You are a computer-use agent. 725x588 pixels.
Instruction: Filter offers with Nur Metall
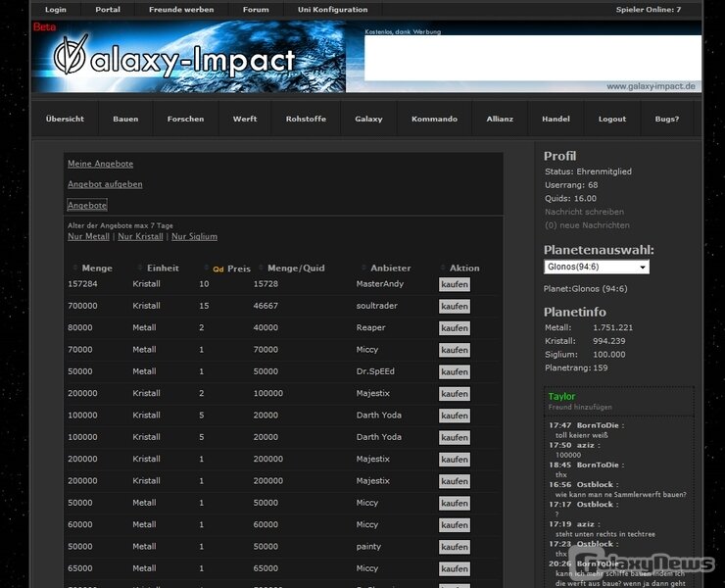(88, 236)
